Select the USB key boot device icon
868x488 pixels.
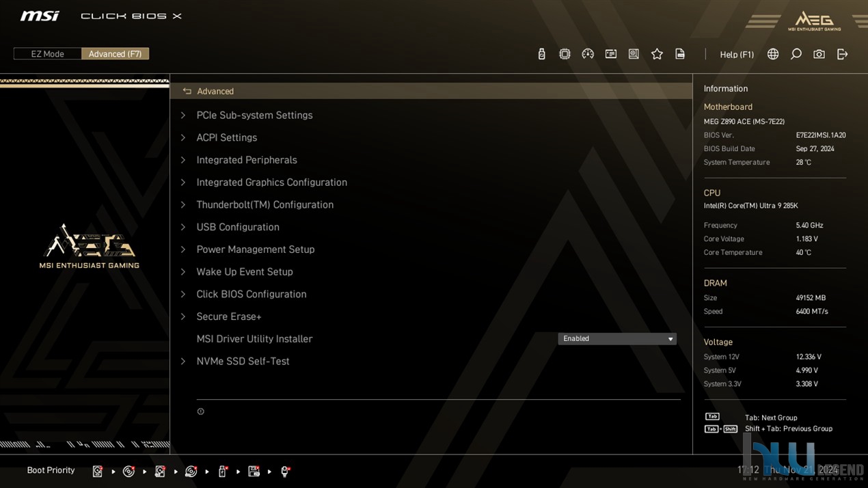click(x=222, y=471)
